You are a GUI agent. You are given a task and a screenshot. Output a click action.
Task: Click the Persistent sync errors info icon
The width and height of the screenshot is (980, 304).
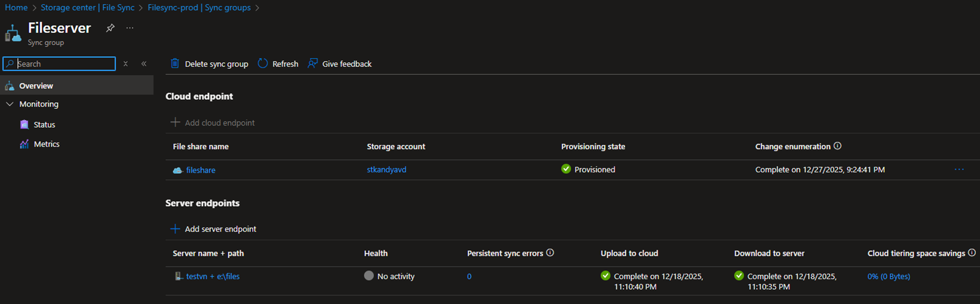click(x=550, y=253)
